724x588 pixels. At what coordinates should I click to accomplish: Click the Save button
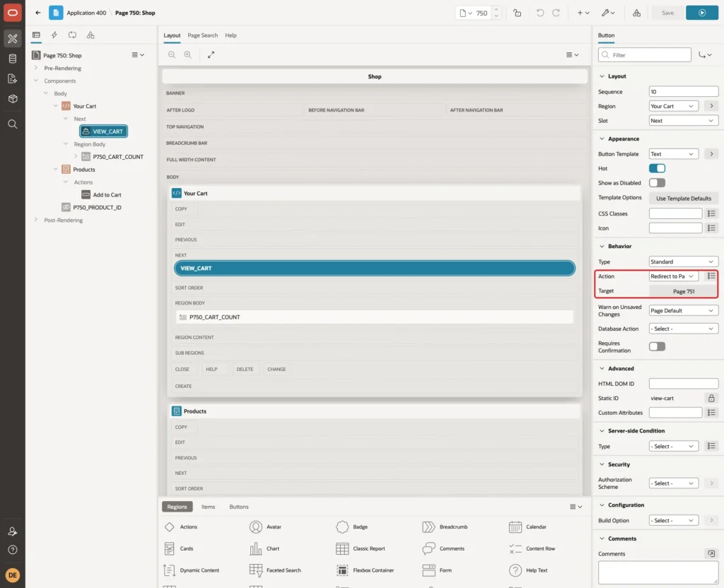(667, 13)
